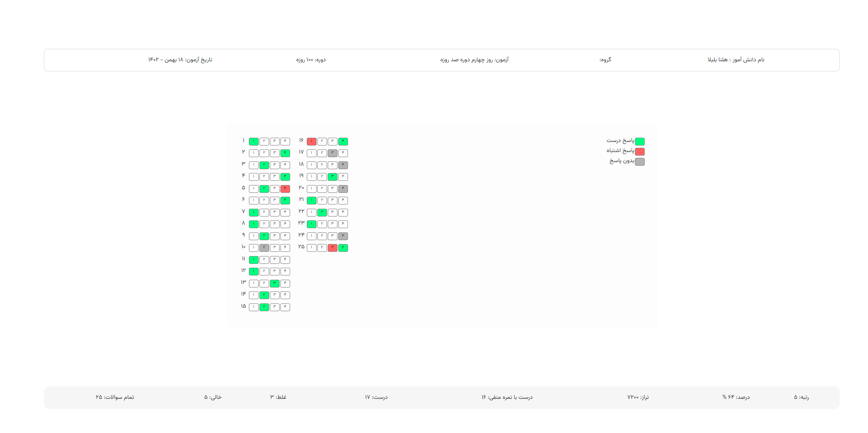Click gray option 3 of question 17

[332, 153]
